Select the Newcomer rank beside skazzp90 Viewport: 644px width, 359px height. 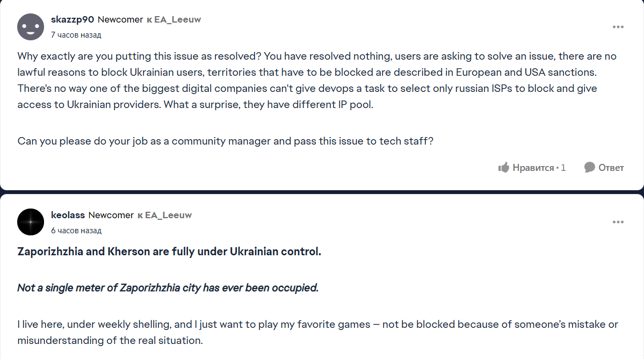click(120, 19)
